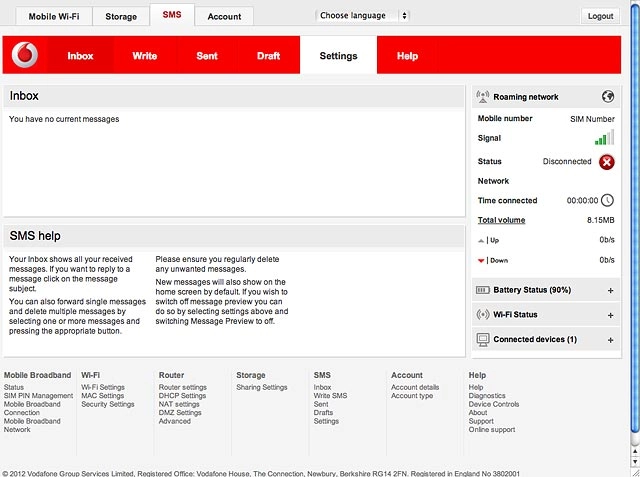Click the 'You have no current messages' text
The height and width of the screenshot is (477, 640).
click(64, 119)
